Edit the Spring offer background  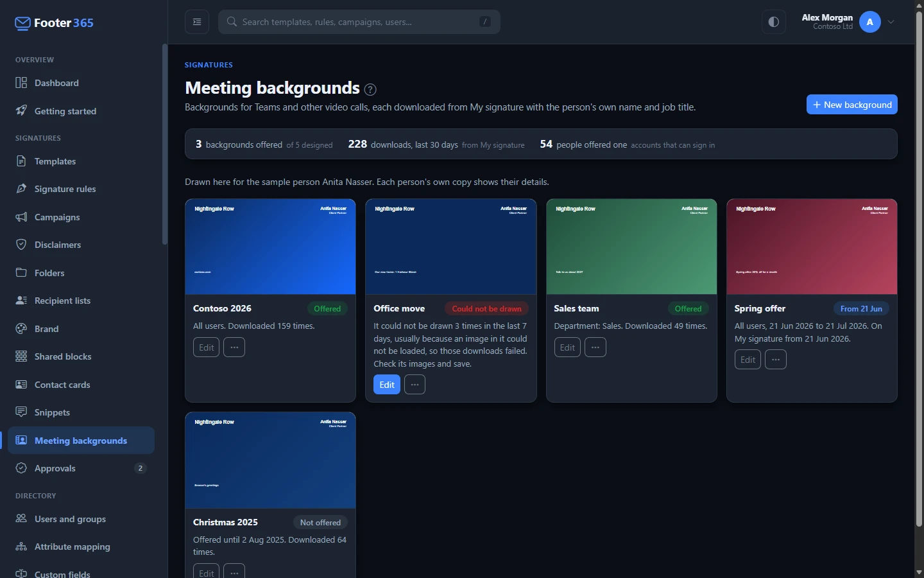(748, 360)
